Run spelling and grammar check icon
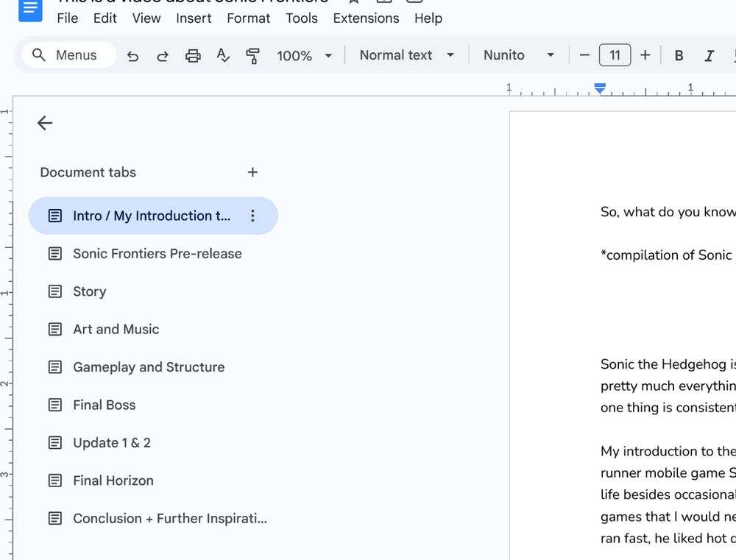The image size is (736, 560). tap(223, 56)
